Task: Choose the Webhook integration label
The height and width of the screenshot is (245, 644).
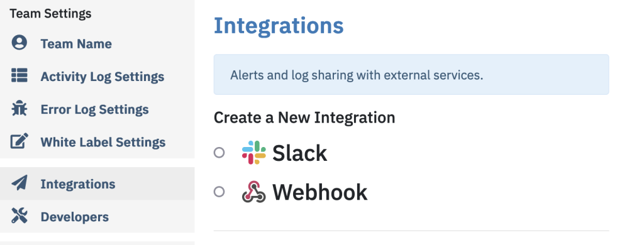Action: (320, 192)
